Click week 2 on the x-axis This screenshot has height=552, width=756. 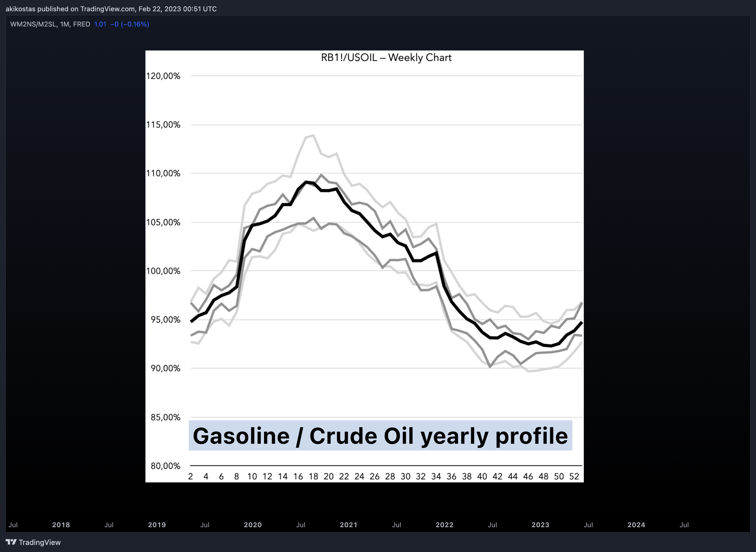point(191,476)
